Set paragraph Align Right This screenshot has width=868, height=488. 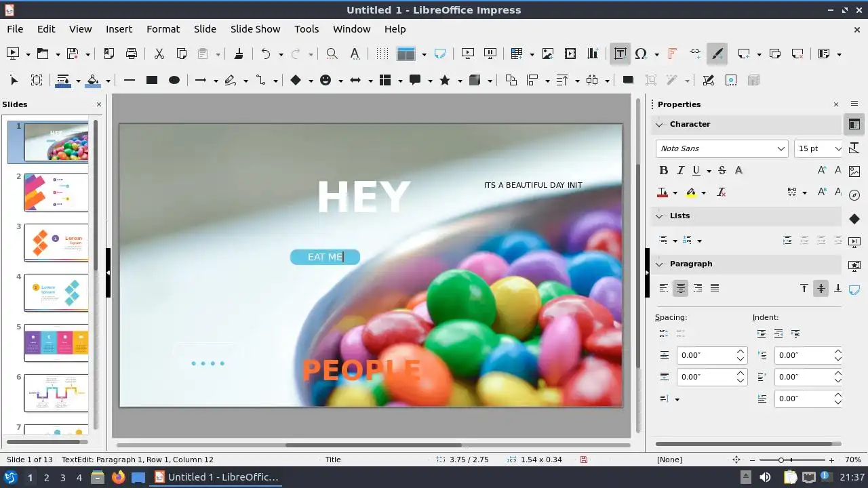point(698,288)
